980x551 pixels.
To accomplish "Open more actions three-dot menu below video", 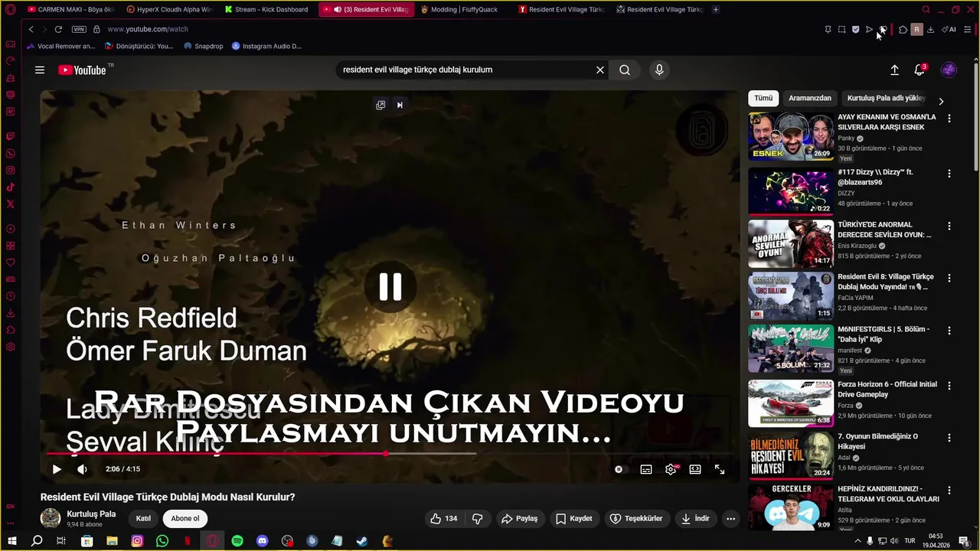I will click(730, 518).
